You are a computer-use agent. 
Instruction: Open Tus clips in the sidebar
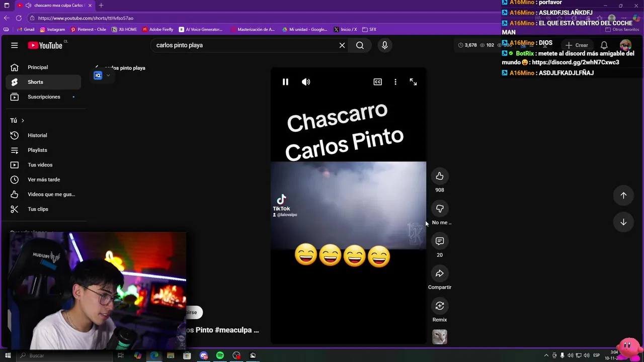pyautogui.click(x=43, y=209)
